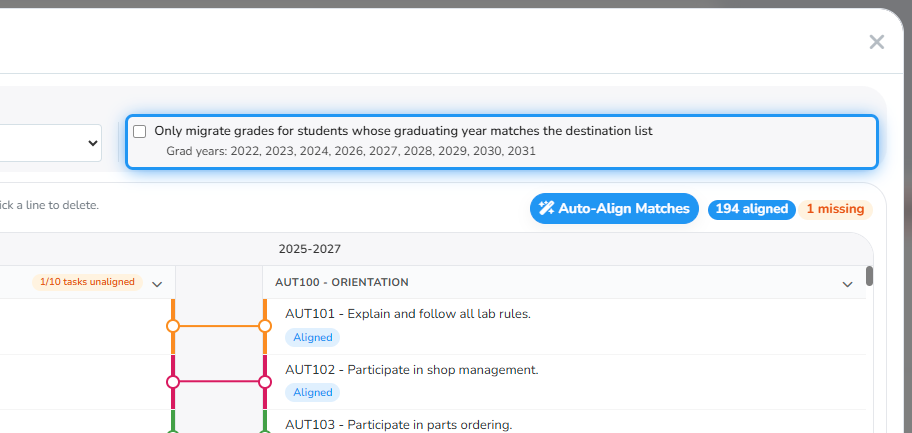This screenshot has width=912, height=433.
Task: Click the magic wand icon on Auto-Align Matches
Action: coord(546,208)
